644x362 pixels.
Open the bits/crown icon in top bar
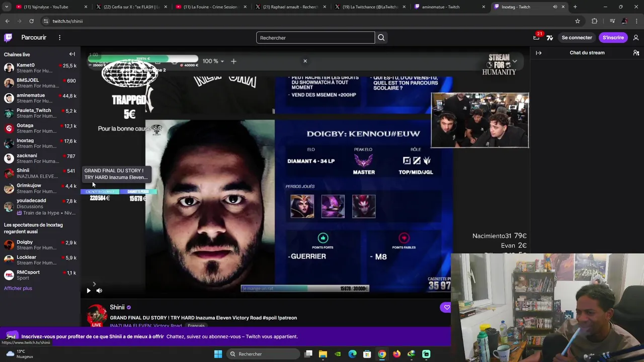click(549, 38)
